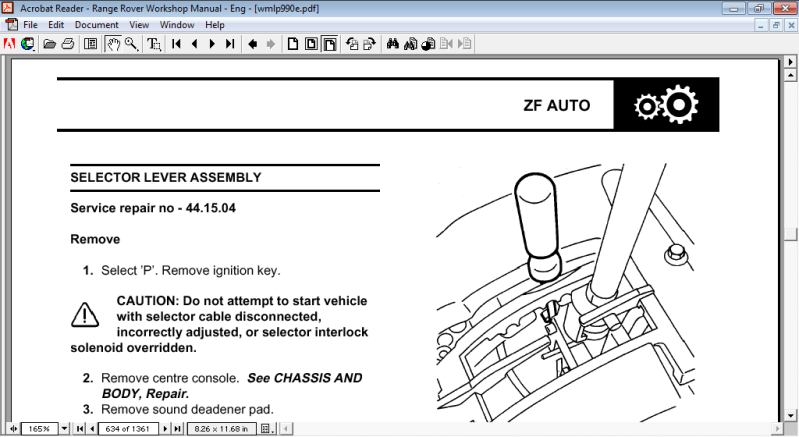
Task: Open the Edit menu
Action: (x=56, y=24)
